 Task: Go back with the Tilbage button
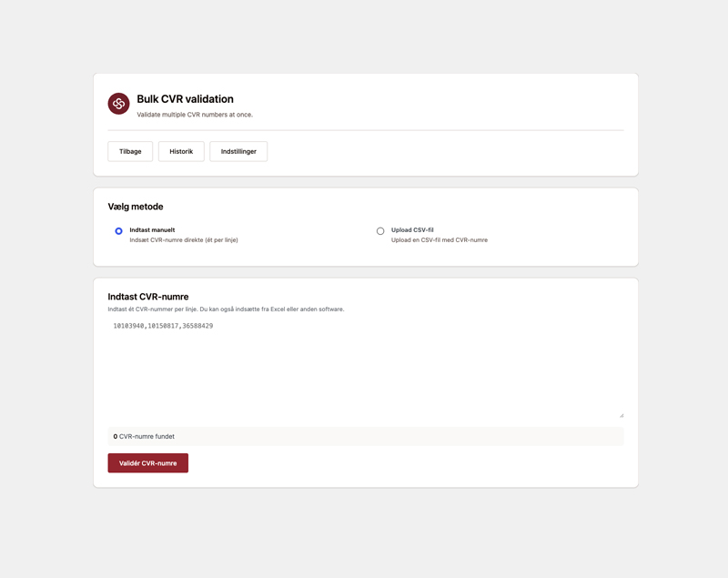(130, 151)
